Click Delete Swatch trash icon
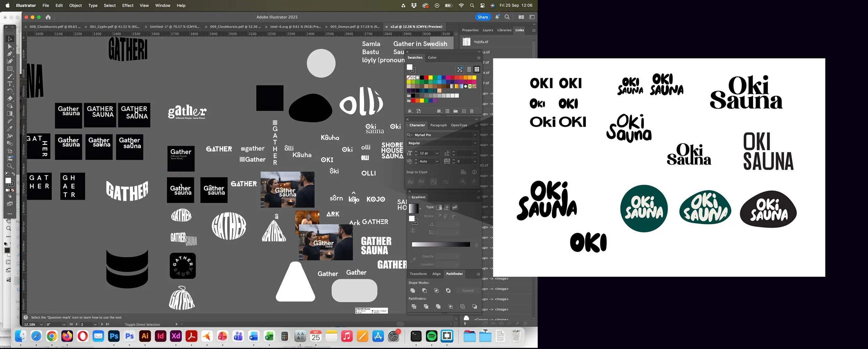 point(472,111)
